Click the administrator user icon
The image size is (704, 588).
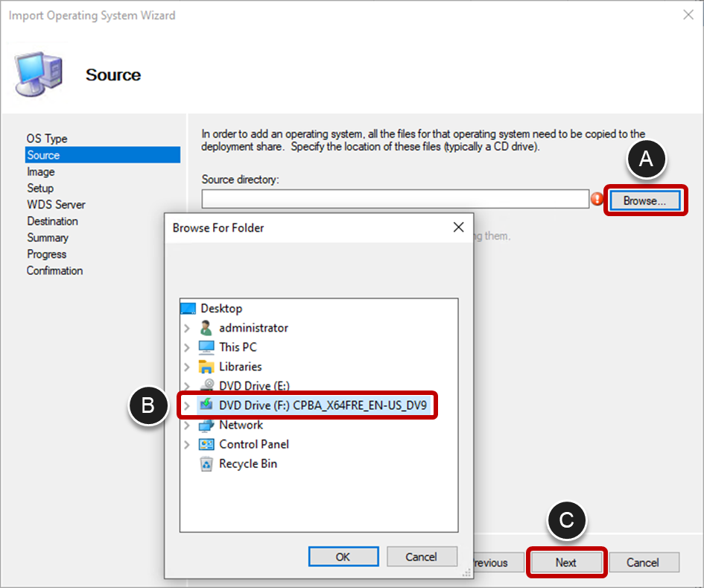[x=205, y=327]
